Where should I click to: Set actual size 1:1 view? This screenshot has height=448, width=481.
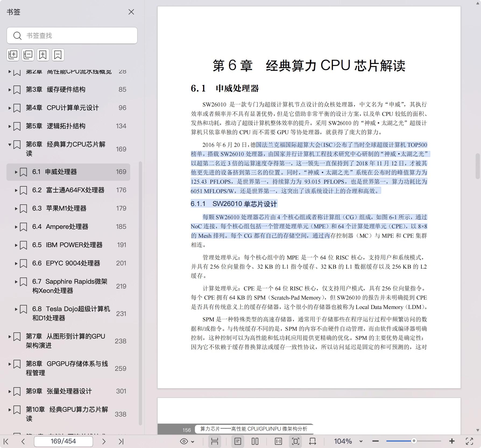click(x=278, y=441)
